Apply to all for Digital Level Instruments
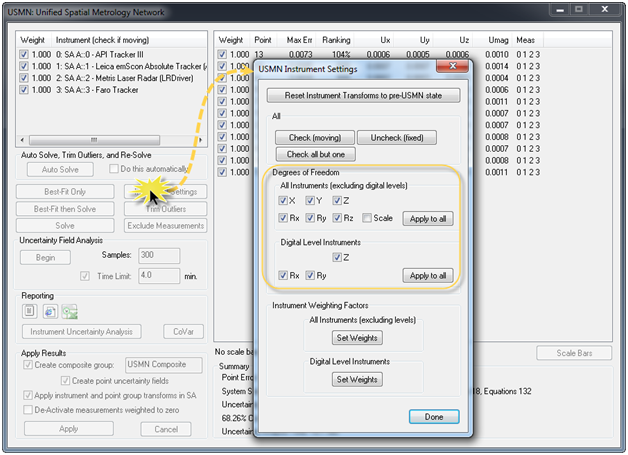Image resolution: width=628 pixels, height=455 pixels. click(427, 275)
